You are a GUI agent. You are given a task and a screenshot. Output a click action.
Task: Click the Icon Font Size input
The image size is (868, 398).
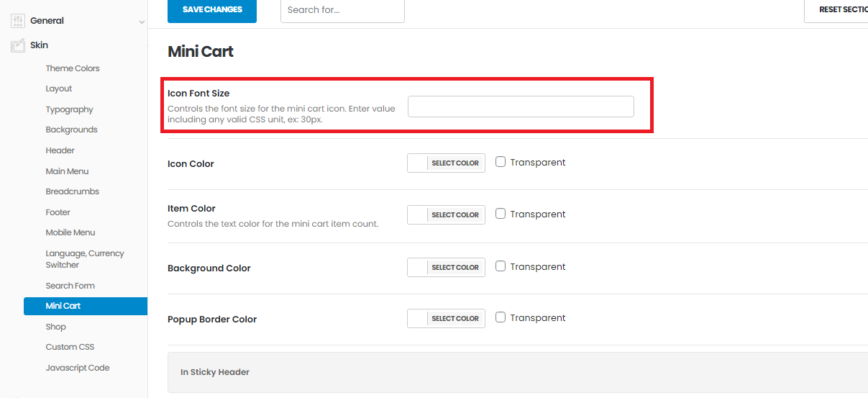521,107
